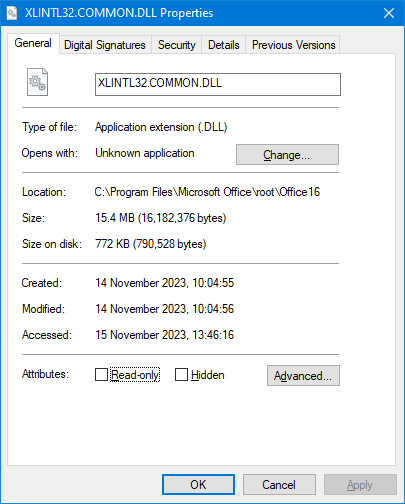
Task: Open the Security tab
Action: click(x=177, y=45)
